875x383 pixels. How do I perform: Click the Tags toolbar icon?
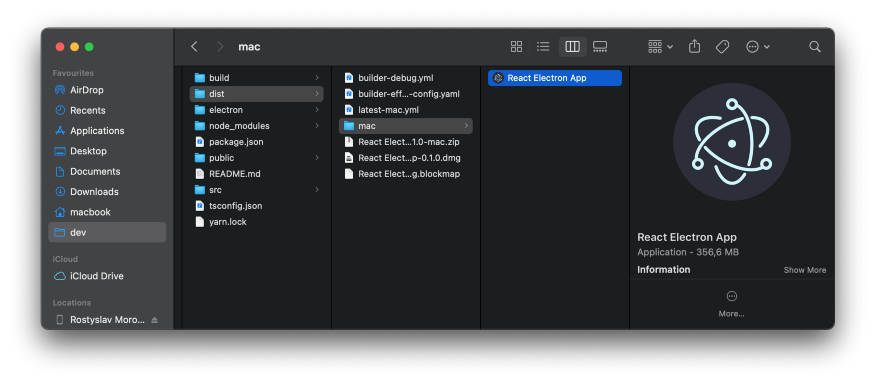coord(722,47)
